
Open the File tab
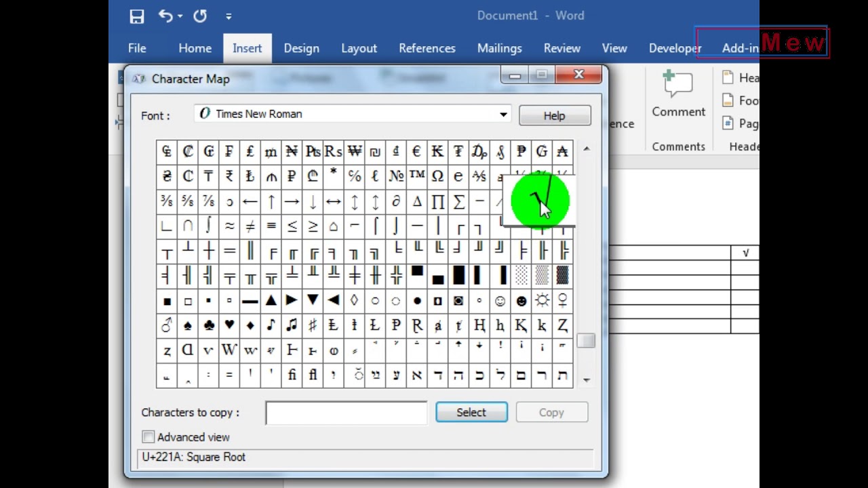coord(137,48)
